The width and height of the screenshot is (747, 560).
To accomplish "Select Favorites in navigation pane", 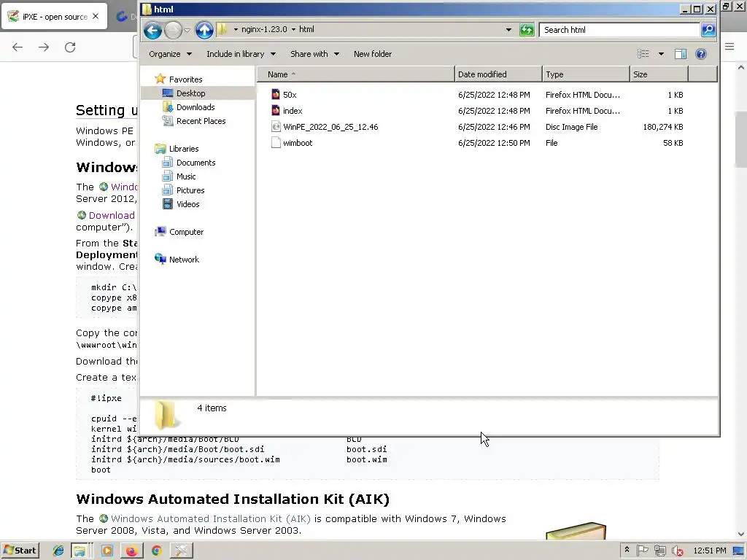I will click(x=185, y=79).
